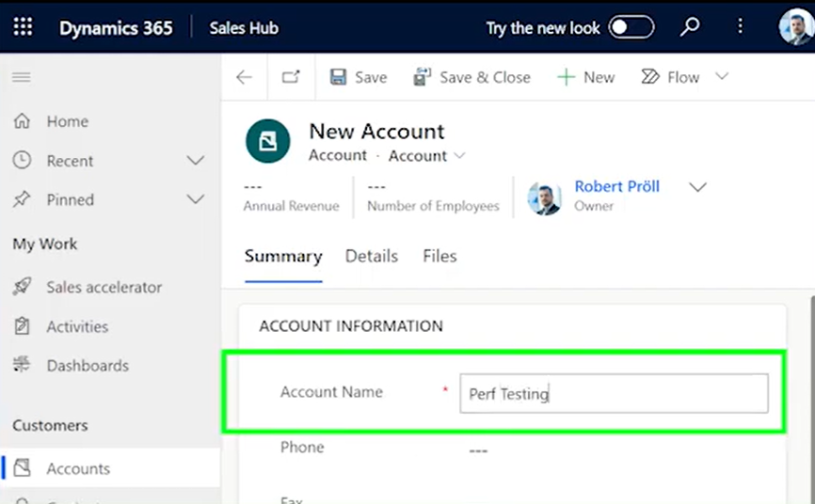
Task: Expand the Recent chevron
Action: pos(196,160)
